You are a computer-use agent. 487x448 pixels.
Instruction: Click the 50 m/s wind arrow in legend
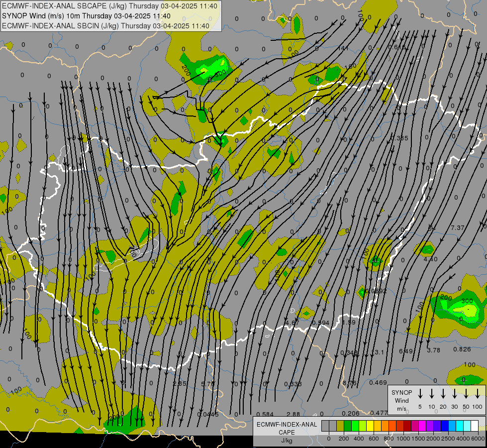pos(466,394)
